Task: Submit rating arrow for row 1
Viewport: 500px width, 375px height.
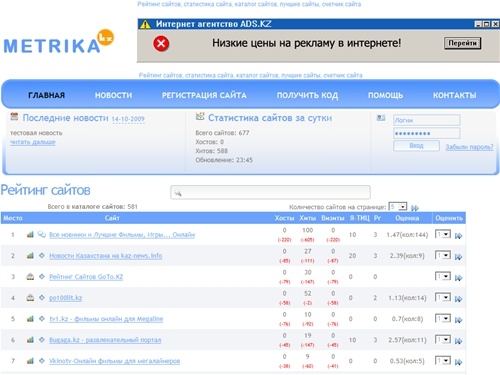Action: [459, 236]
